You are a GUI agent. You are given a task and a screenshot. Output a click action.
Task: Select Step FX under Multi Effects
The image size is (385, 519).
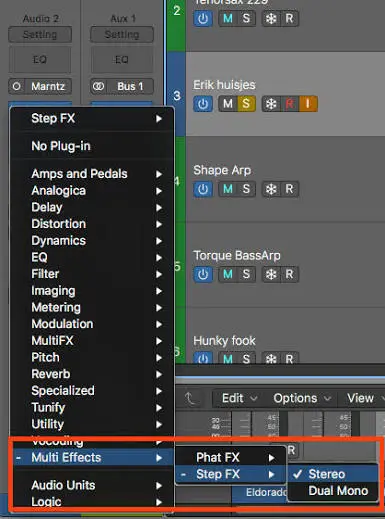(x=231, y=474)
